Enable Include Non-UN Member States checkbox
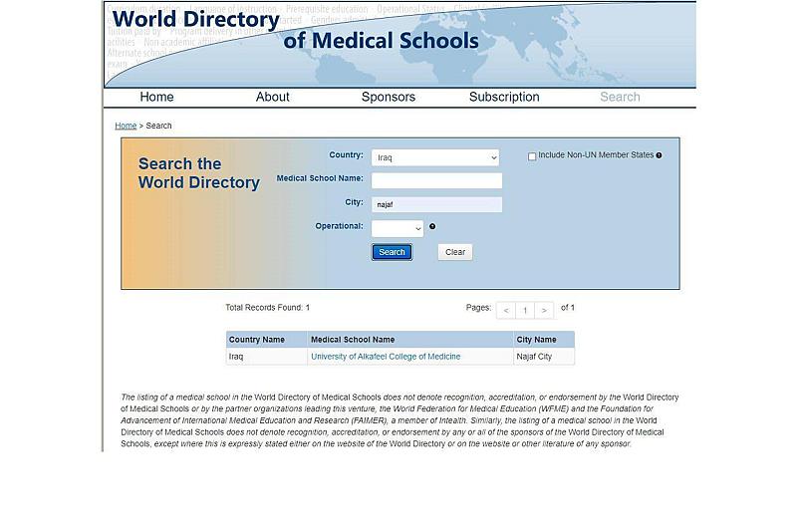Image resolution: width=797 pixels, height=532 pixels. click(532, 156)
